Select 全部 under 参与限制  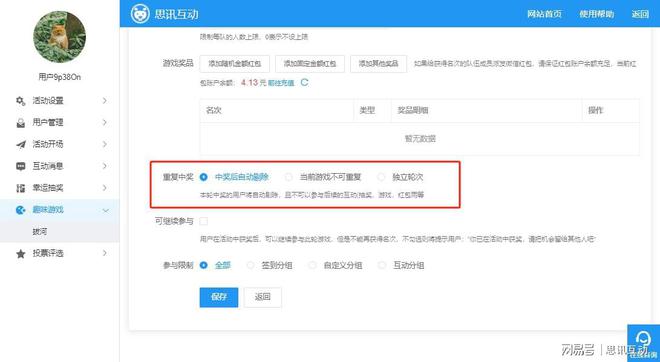click(x=204, y=265)
